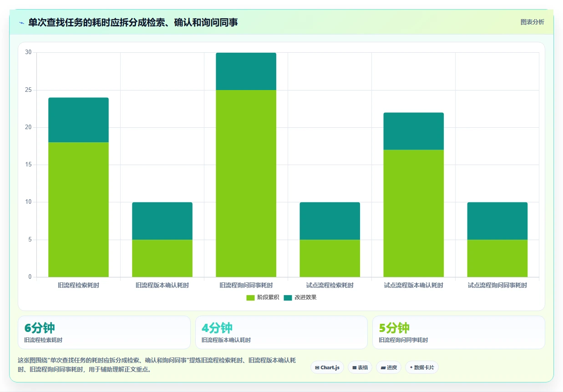
Task: Click the y-axis value 15
Action: 28,165
